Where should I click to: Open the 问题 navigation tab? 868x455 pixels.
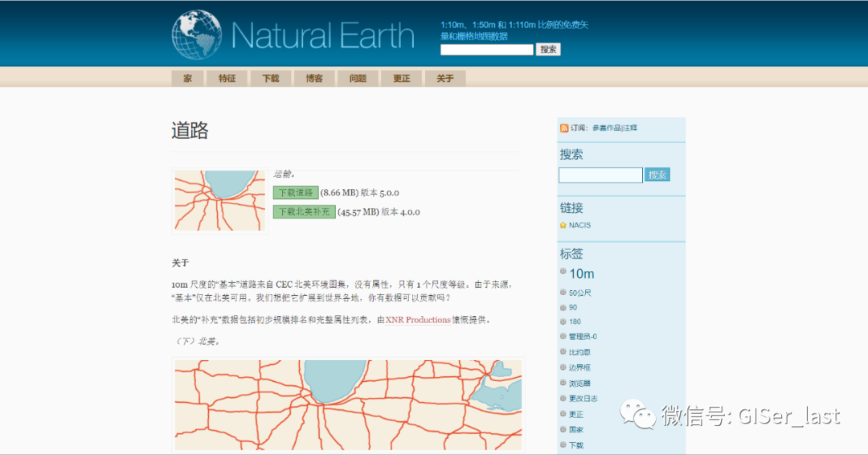(358, 79)
